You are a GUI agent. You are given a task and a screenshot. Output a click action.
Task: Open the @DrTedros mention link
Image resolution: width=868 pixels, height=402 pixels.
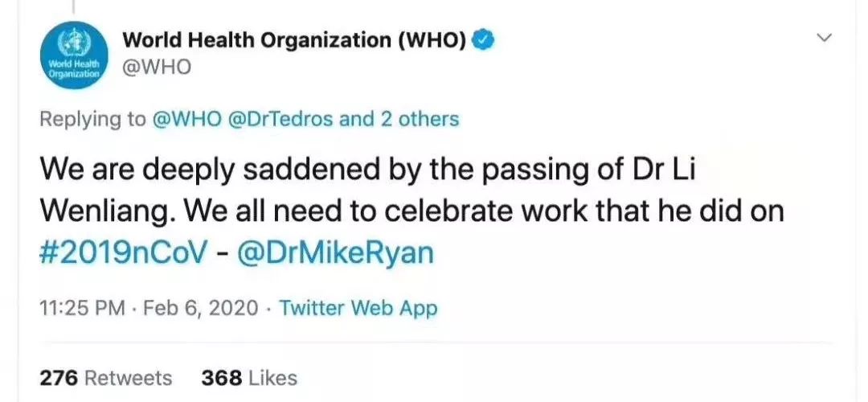pos(281,119)
